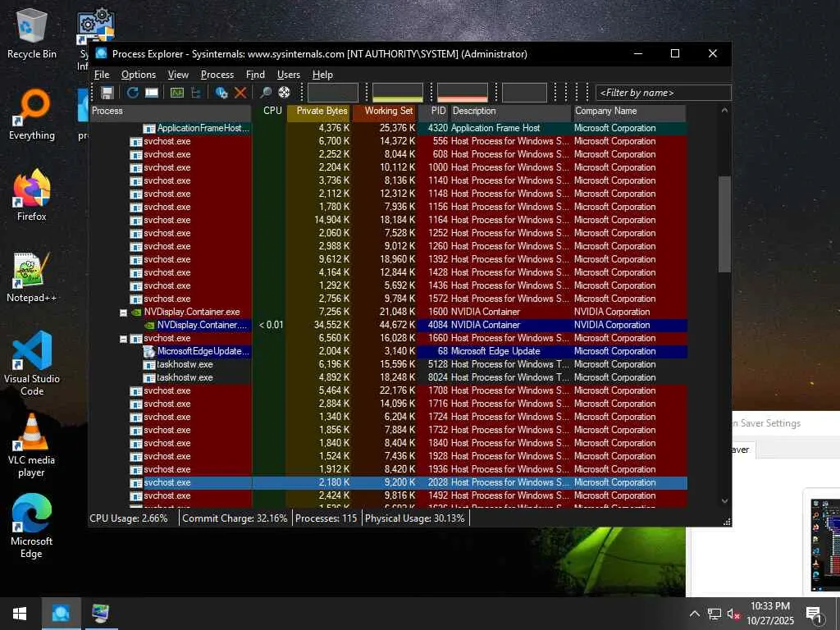Click the second taskbar app icon
840x630 pixels.
pos(101,614)
